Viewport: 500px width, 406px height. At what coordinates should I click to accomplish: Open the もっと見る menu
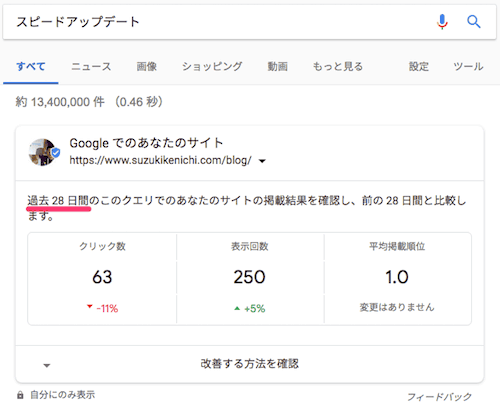pyautogui.click(x=337, y=66)
